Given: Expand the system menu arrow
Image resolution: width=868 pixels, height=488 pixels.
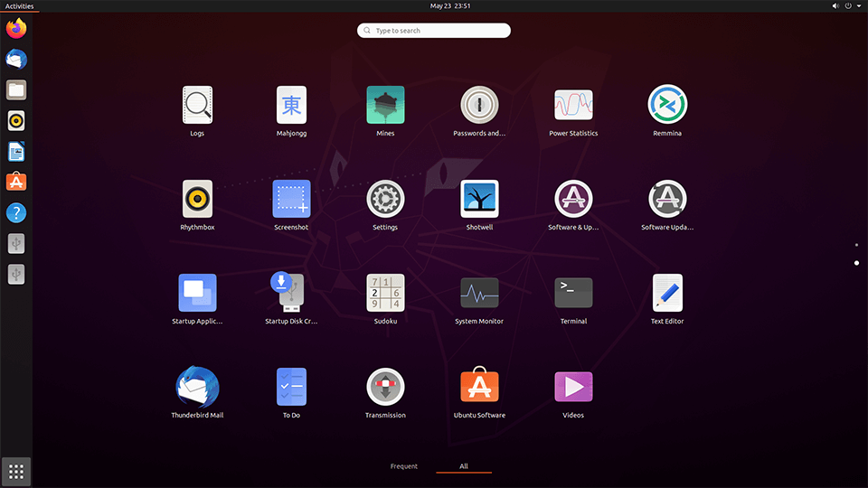Looking at the screenshot, I should click(859, 6).
